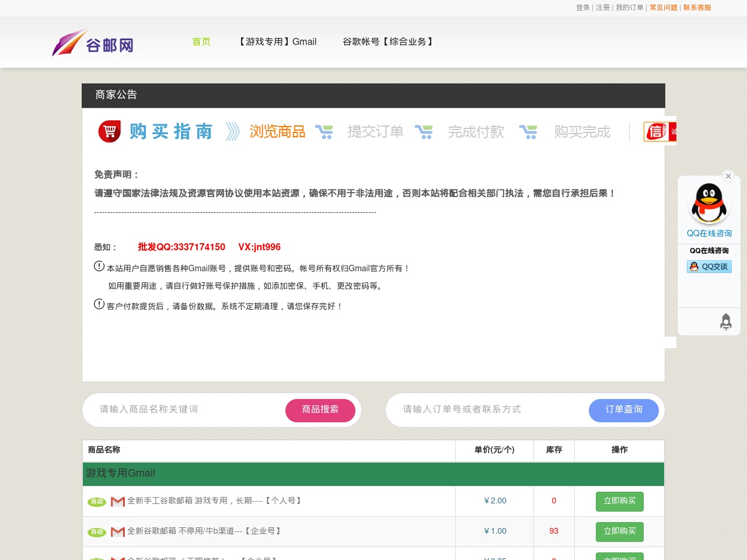
Task: Click the 游戏专用Gmail category header
Action: point(373,474)
